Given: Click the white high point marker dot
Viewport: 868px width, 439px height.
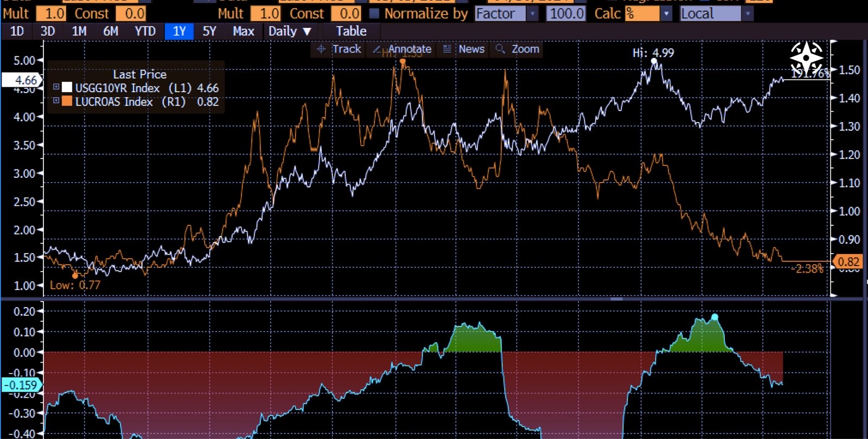Looking at the screenshot, I should coord(654,62).
